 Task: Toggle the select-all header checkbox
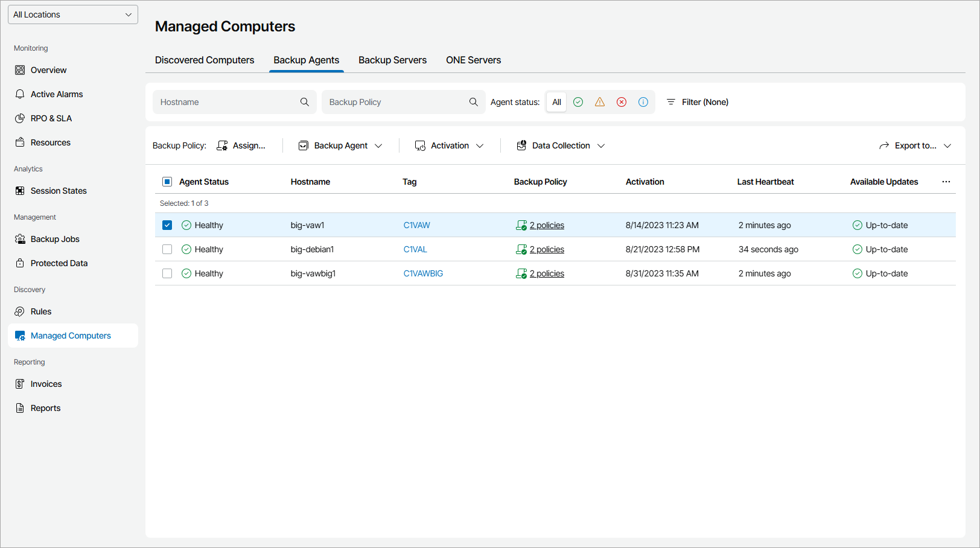167,182
